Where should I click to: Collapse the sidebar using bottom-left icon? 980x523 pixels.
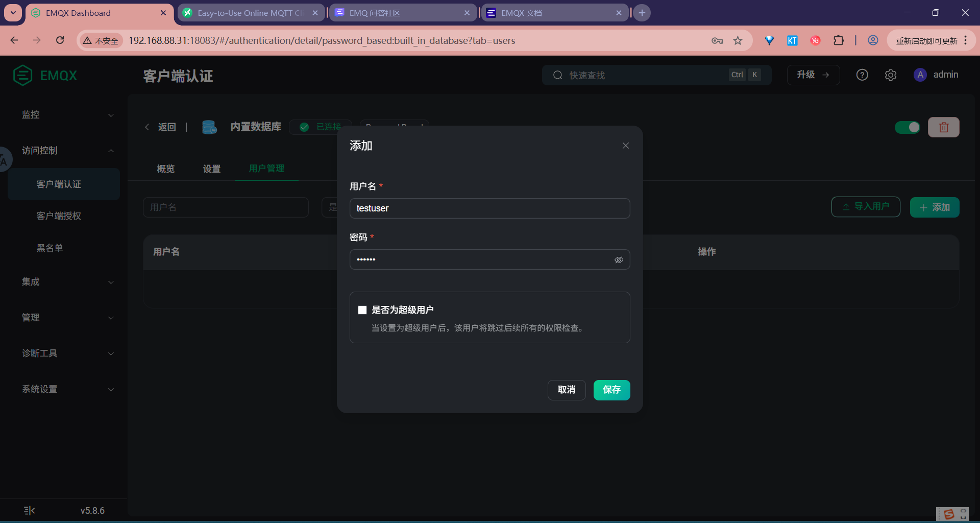(x=29, y=510)
